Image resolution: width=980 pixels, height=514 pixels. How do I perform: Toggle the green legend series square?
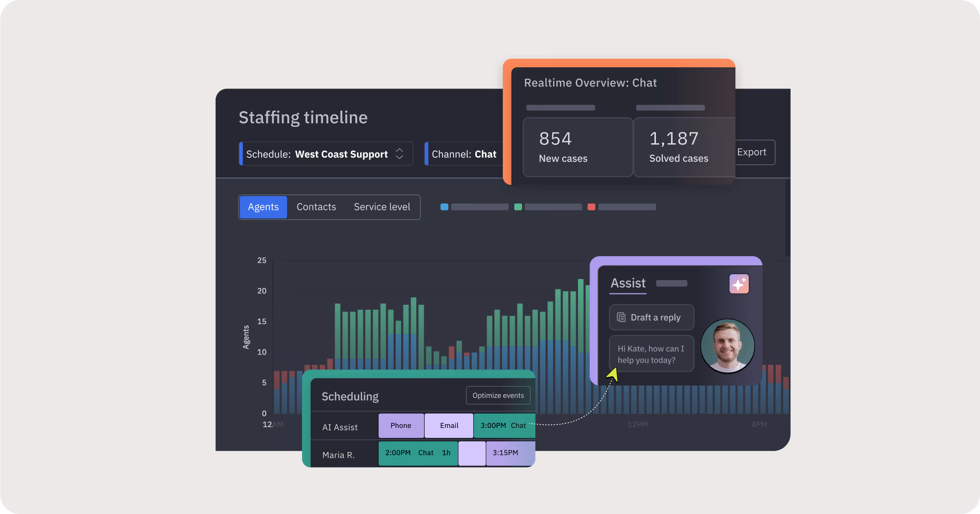518,207
